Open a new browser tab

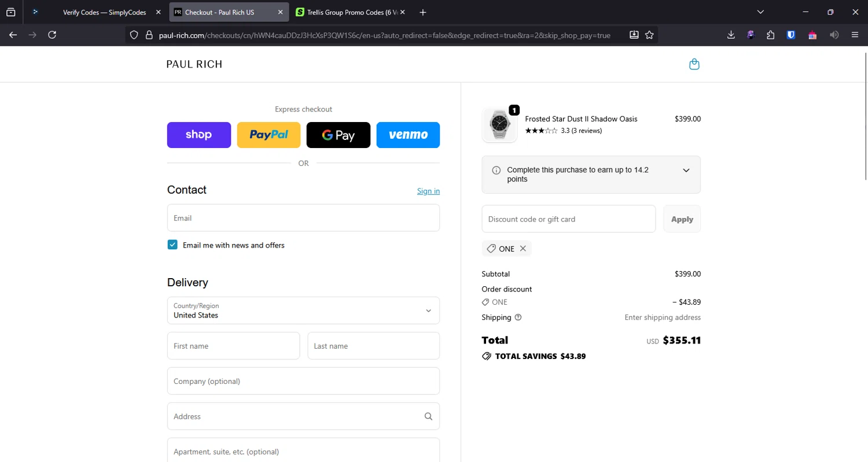tap(422, 12)
